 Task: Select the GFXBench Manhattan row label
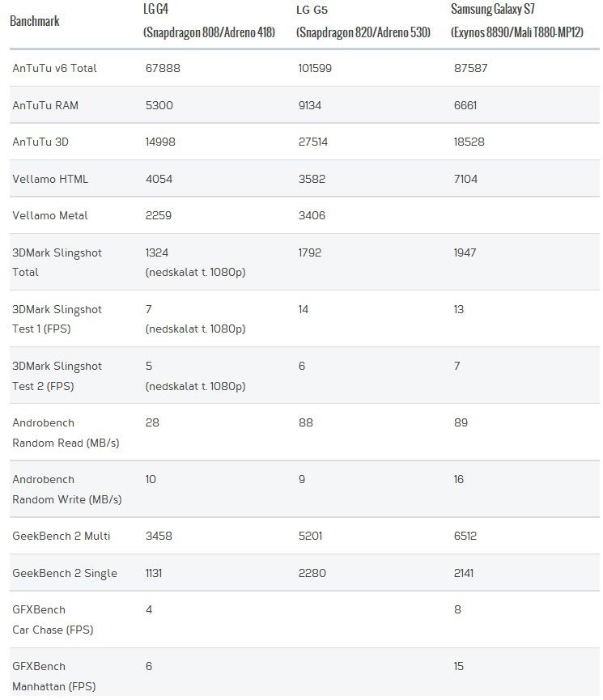point(53,676)
